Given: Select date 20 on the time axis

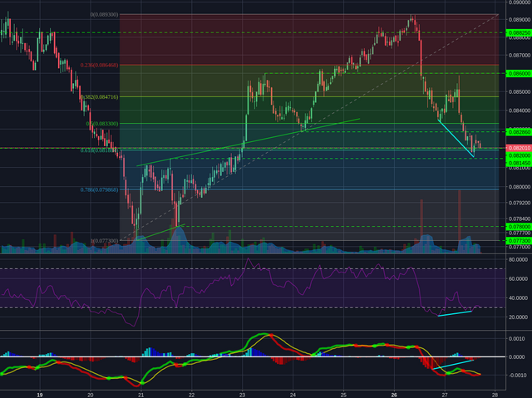Looking at the screenshot, I should (x=91, y=395).
